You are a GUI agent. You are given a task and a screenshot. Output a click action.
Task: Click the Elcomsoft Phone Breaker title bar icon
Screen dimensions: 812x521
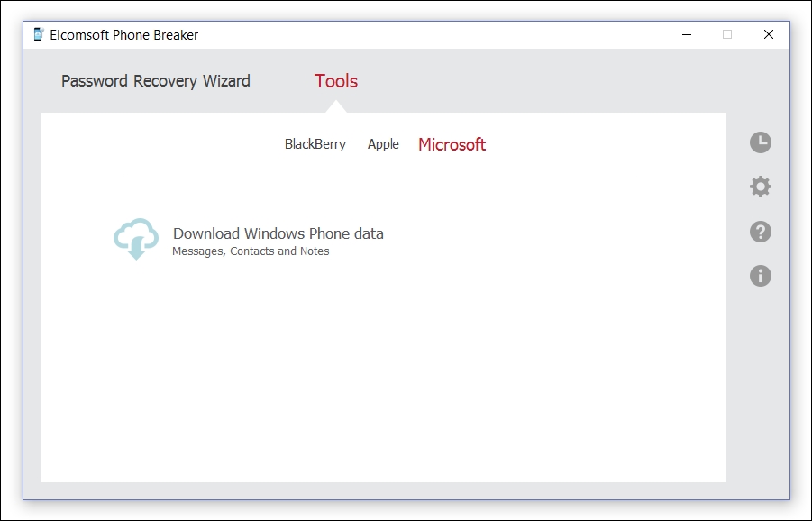coord(39,34)
